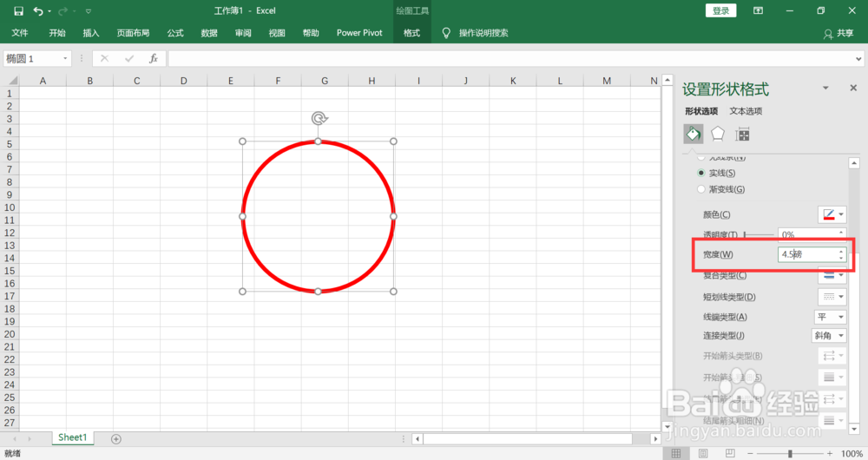Click the zoom in plus icon
This screenshot has height=460, width=868.
pos(829,453)
